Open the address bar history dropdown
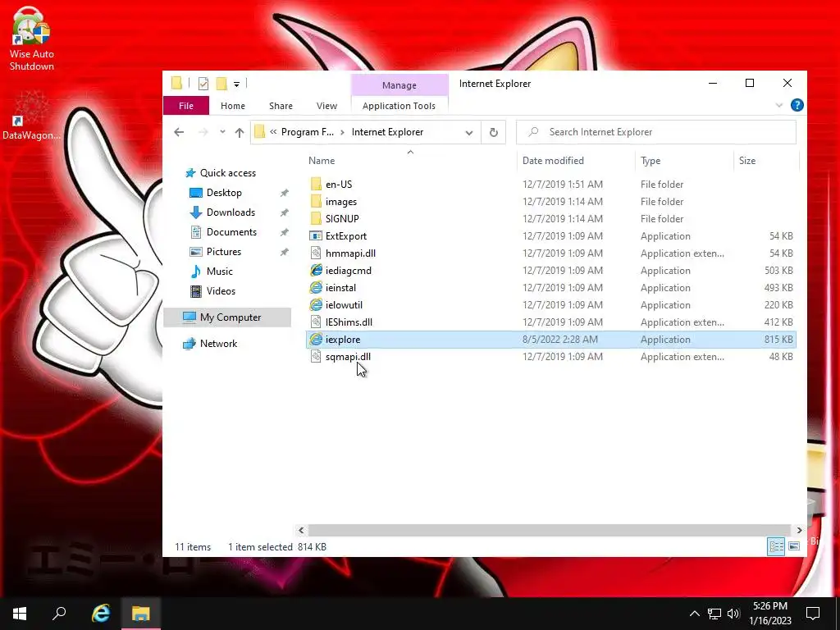This screenshot has width=840, height=630. click(x=468, y=132)
